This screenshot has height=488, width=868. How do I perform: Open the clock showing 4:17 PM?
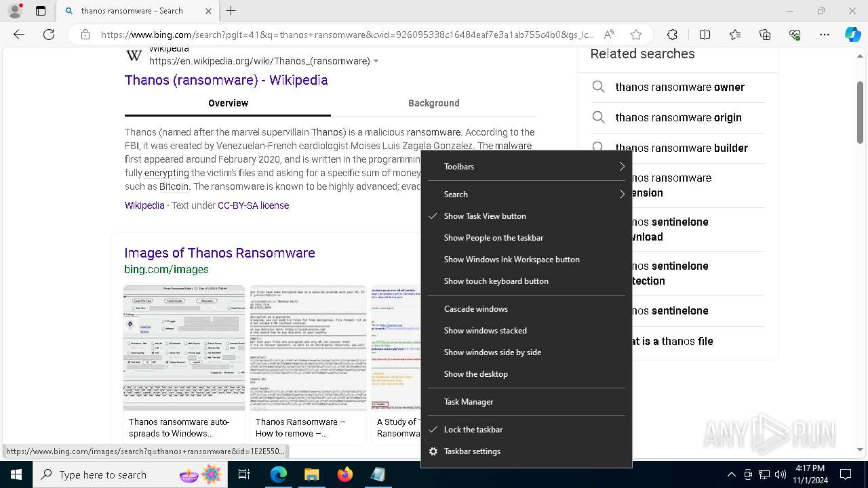pos(809,474)
